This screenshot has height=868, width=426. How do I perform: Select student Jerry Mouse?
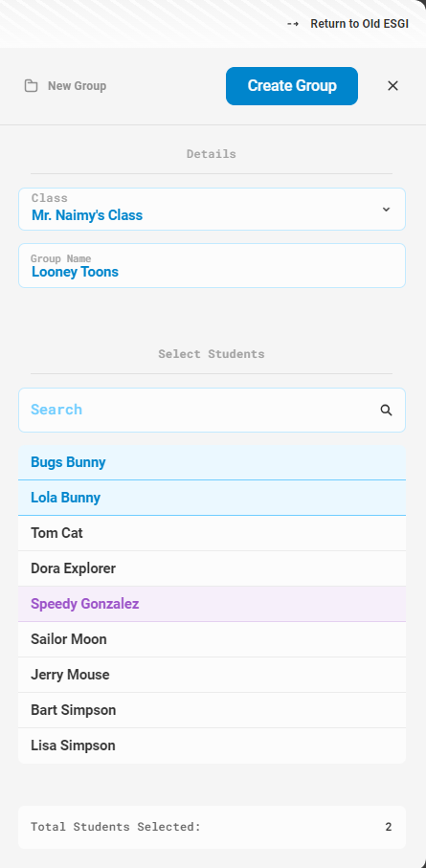click(x=213, y=675)
